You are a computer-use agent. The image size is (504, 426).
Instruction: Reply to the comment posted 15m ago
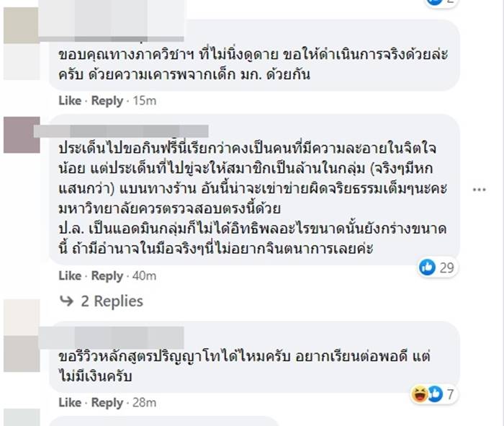(x=107, y=101)
